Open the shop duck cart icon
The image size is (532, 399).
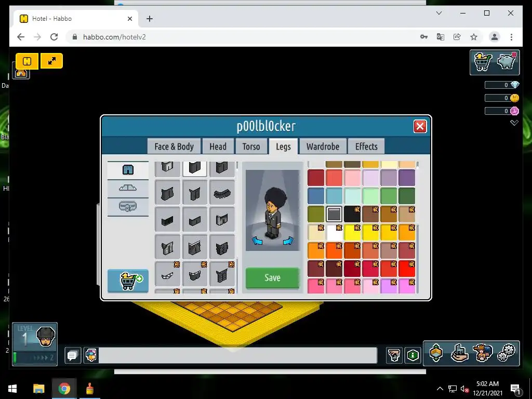(483, 62)
